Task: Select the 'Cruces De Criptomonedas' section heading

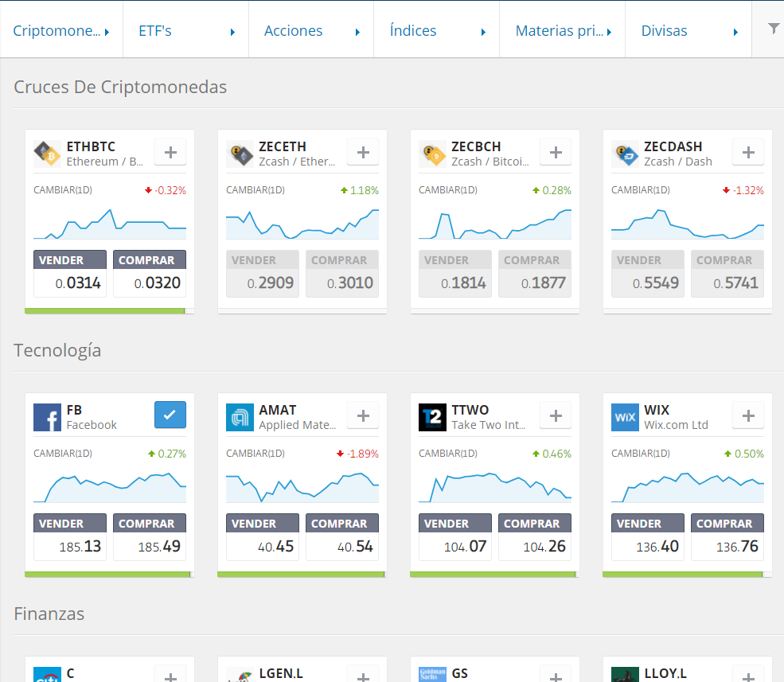Action: click(120, 87)
